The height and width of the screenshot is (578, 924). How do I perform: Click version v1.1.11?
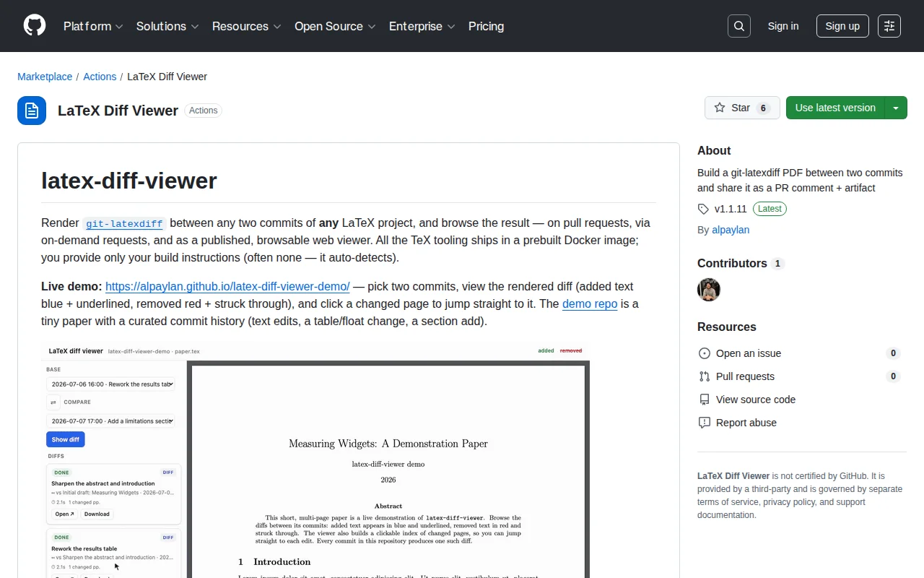[x=731, y=209]
